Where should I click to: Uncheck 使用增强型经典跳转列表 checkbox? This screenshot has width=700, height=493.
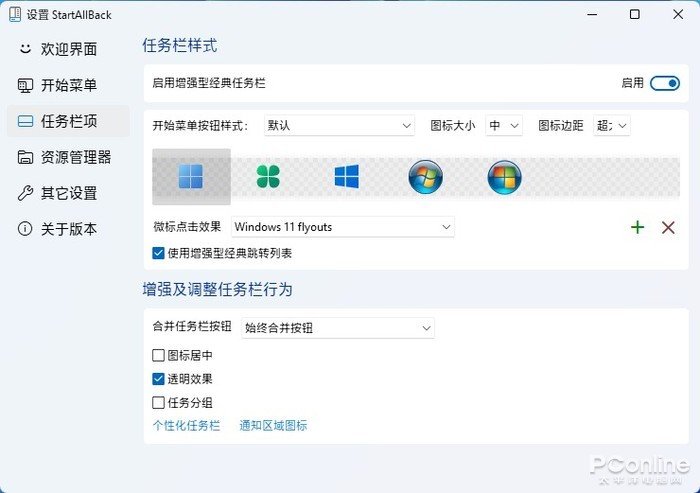tap(158, 253)
